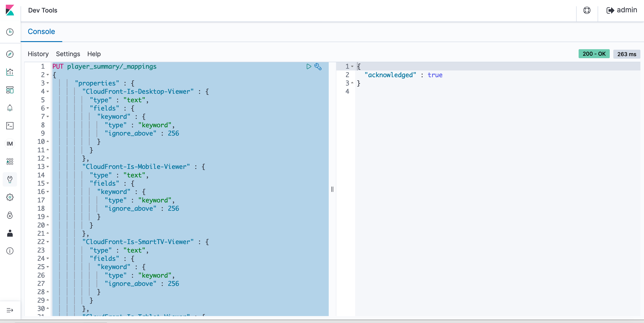This screenshot has height=323, width=644.
Task: Collapse the response fold arrow on line 1
Action: click(x=352, y=66)
